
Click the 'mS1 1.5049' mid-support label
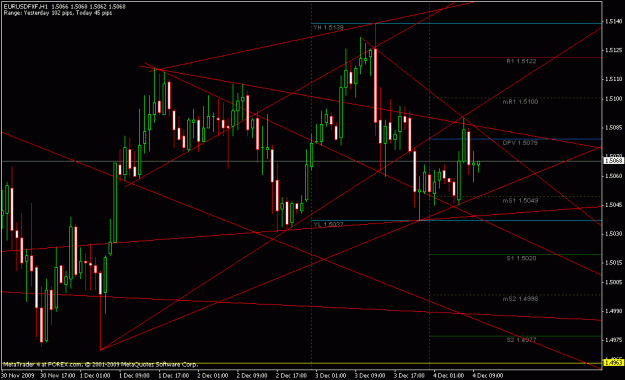(x=520, y=201)
